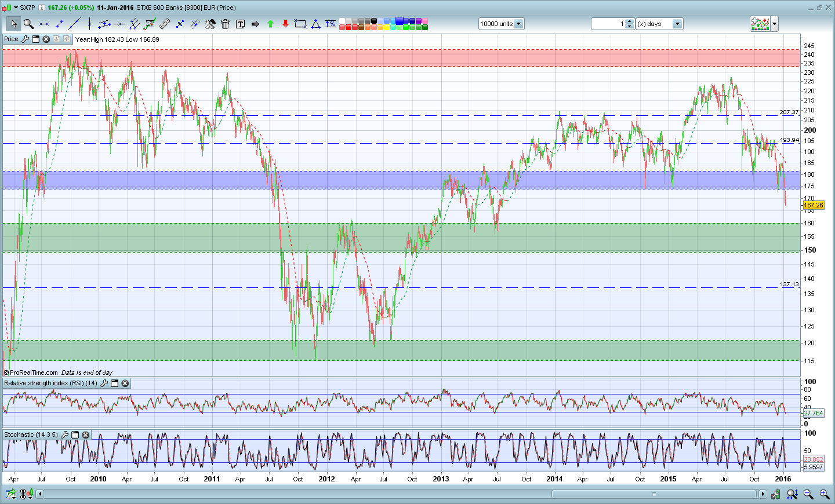Choose the red down arrow marker
The image size is (835, 504).
click(285, 24)
